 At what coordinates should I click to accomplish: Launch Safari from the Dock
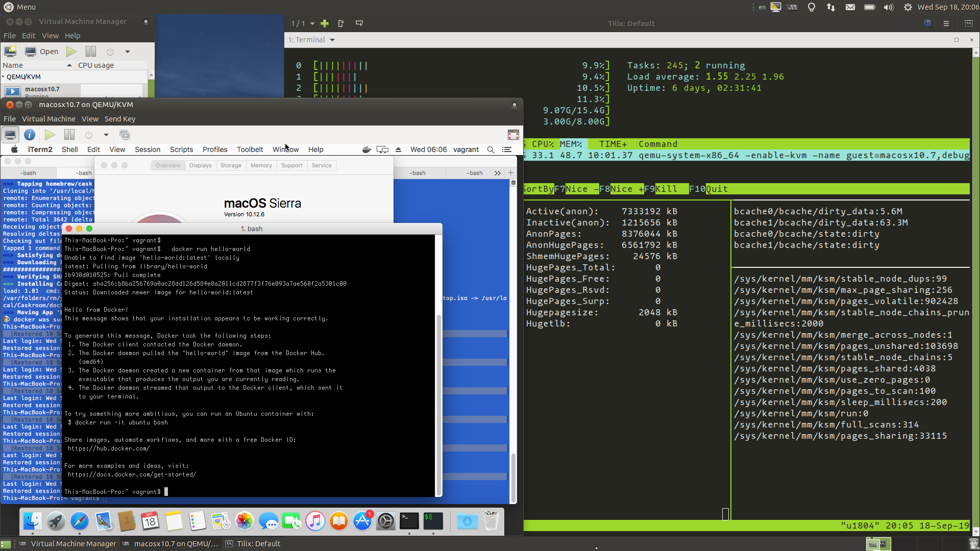click(x=80, y=521)
